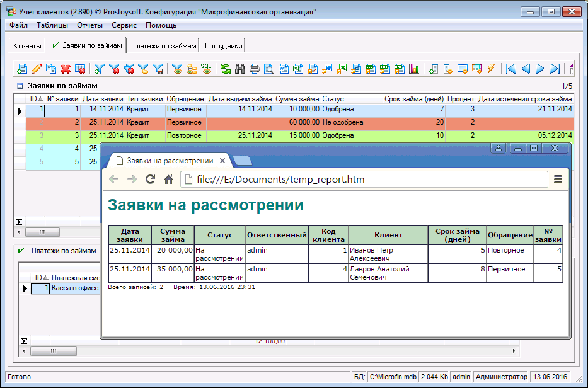Click the add new record icon

click(x=22, y=69)
